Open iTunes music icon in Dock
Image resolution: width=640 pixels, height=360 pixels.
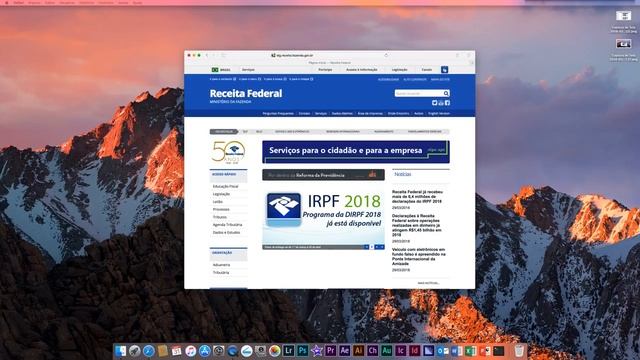(191, 351)
